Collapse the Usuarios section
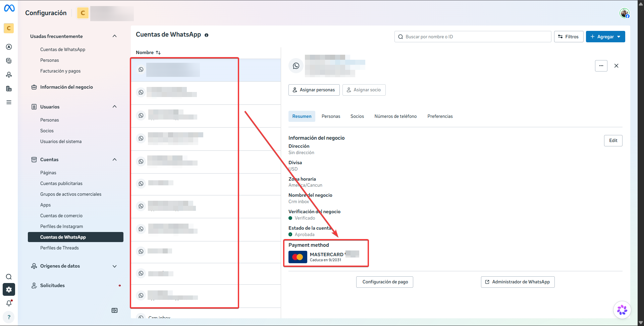The image size is (644, 326). [115, 107]
